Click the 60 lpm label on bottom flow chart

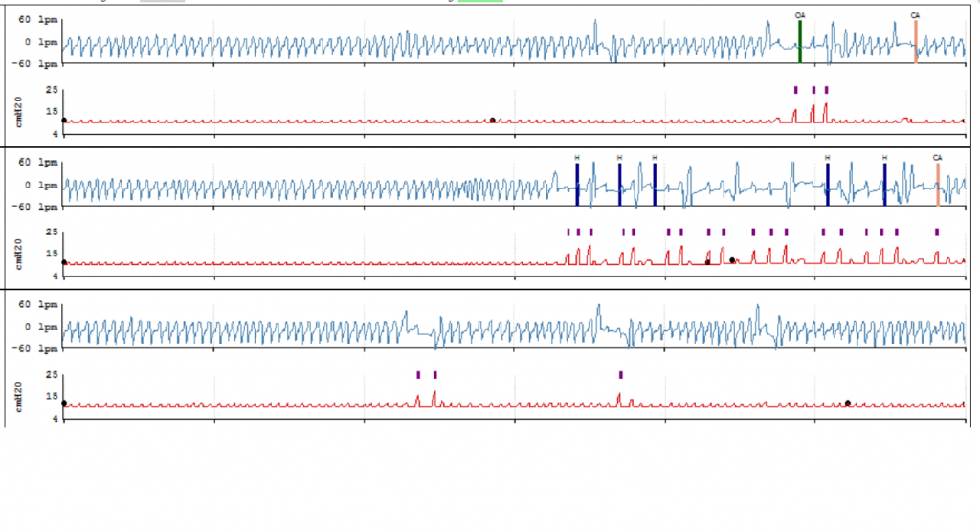[x=37, y=305]
